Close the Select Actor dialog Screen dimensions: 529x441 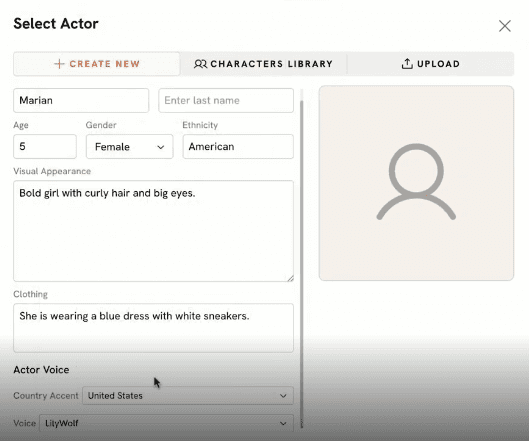pos(505,26)
